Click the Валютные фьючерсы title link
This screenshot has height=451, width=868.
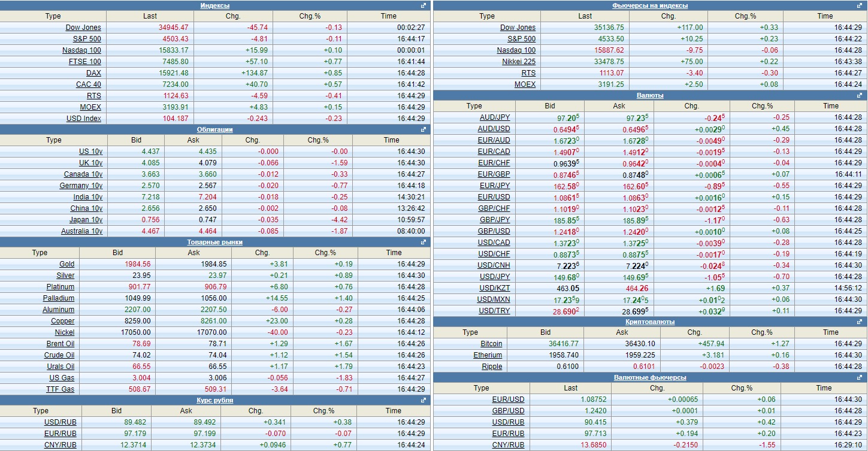(650, 377)
